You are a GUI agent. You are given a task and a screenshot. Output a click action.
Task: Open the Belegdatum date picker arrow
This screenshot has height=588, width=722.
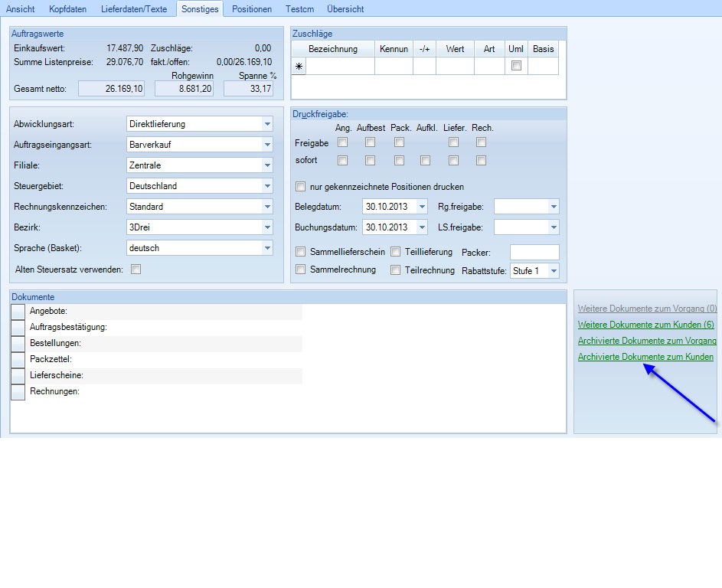pyautogui.click(x=422, y=207)
